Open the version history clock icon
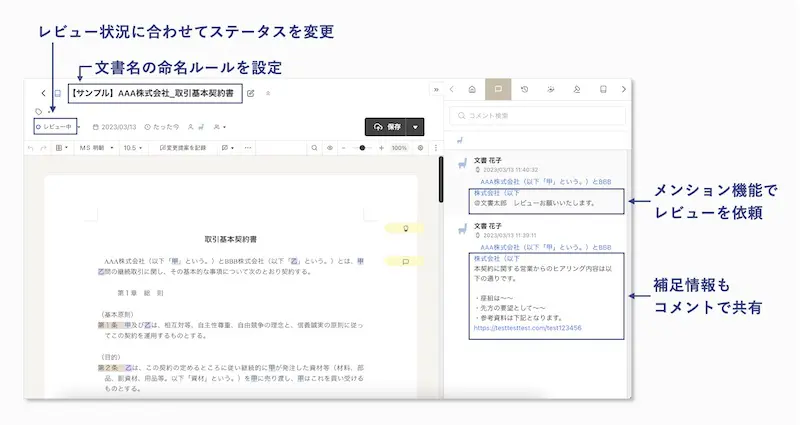Screen dimensions: 800x425 pos(524,89)
